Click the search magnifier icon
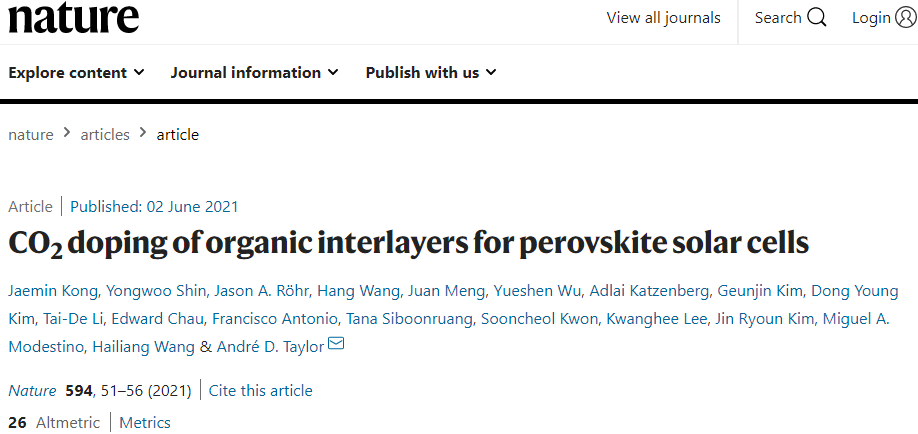This screenshot has height=434, width=918. (x=817, y=18)
